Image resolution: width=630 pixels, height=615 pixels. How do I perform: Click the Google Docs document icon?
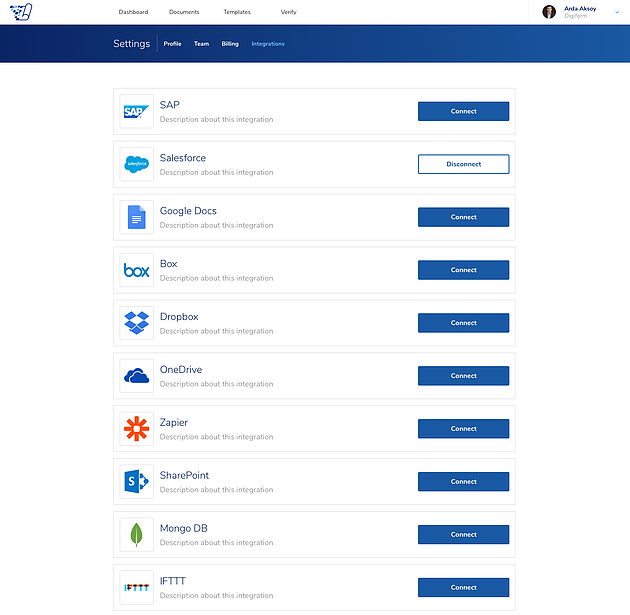(137, 217)
